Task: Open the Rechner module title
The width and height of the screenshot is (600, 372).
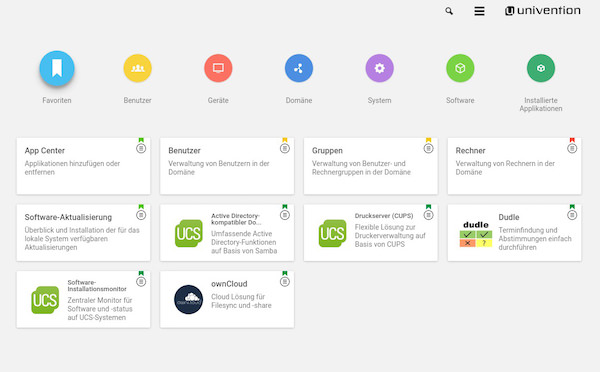Action: tap(470, 150)
